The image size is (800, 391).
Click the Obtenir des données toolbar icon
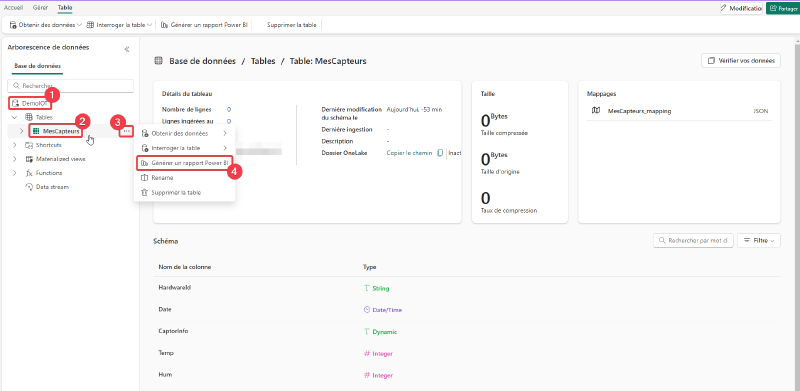click(13, 25)
